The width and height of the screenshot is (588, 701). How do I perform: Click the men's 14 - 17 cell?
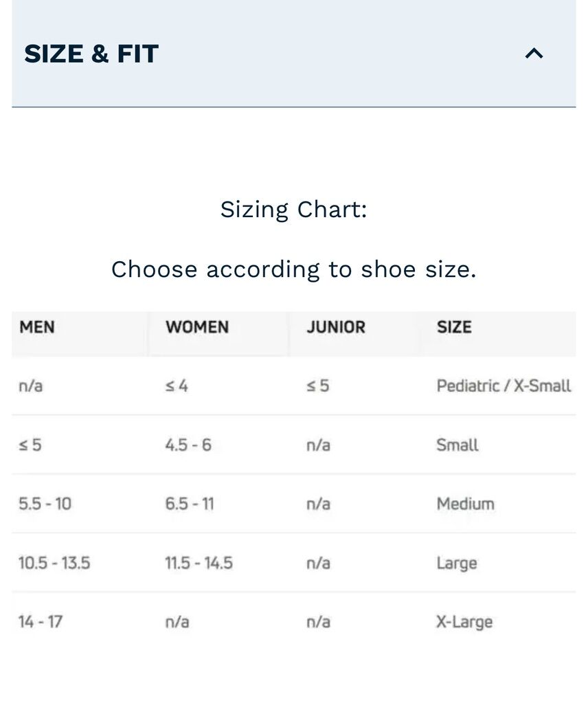(41, 623)
